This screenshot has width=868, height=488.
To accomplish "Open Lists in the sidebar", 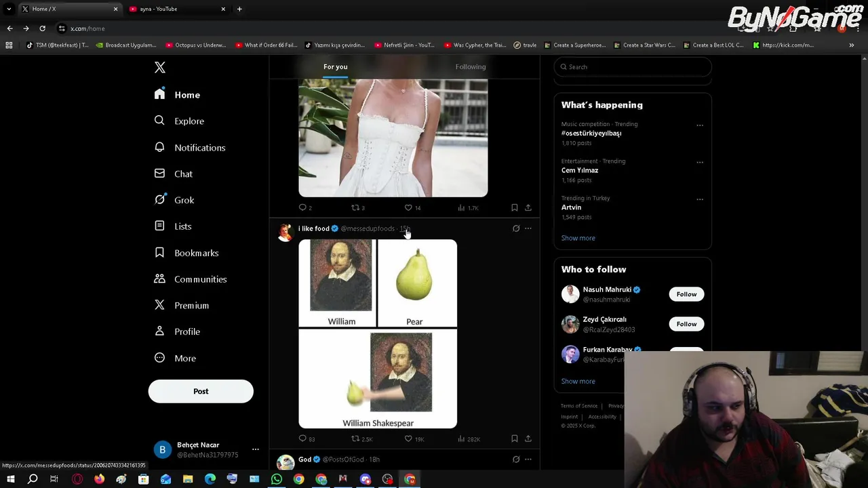I will tap(173, 226).
